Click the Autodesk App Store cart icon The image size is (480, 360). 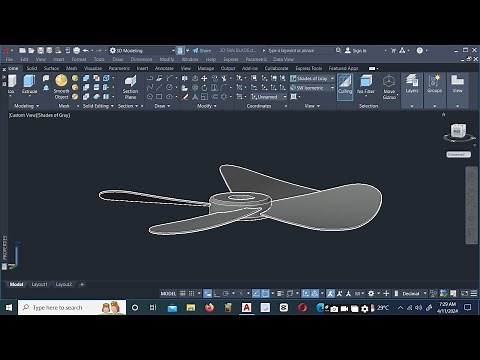[393, 50]
